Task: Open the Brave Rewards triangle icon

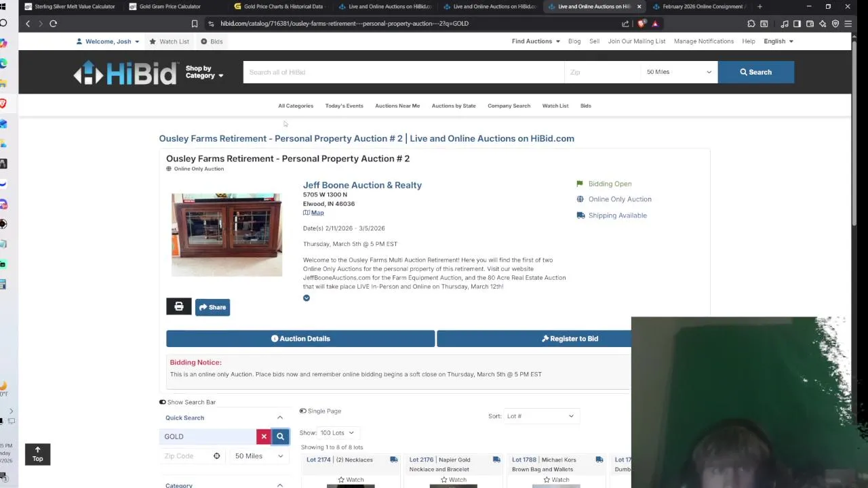Action: [654, 24]
